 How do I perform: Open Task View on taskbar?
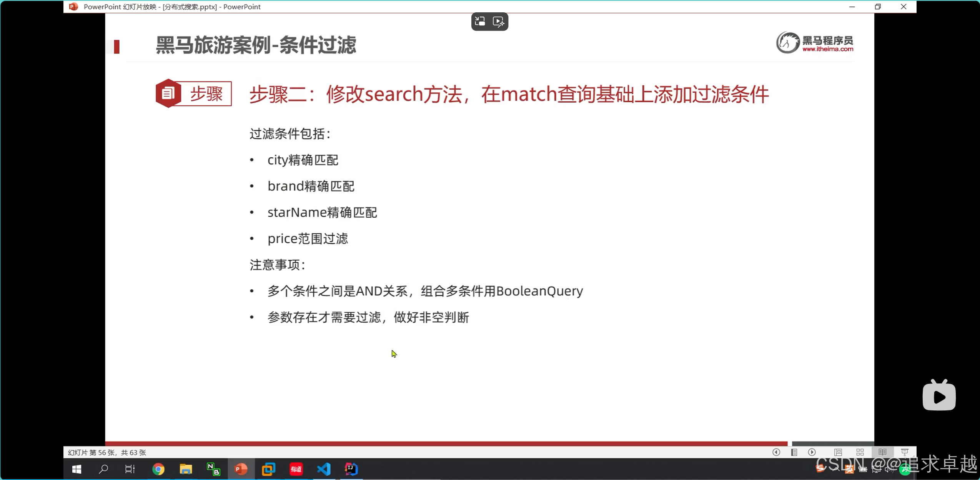pos(130,469)
